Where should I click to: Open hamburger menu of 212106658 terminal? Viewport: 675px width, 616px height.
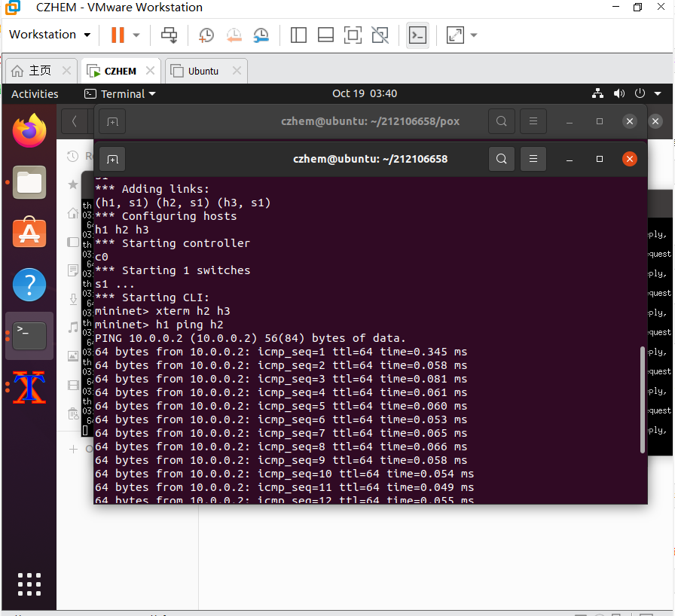[533, 159]
